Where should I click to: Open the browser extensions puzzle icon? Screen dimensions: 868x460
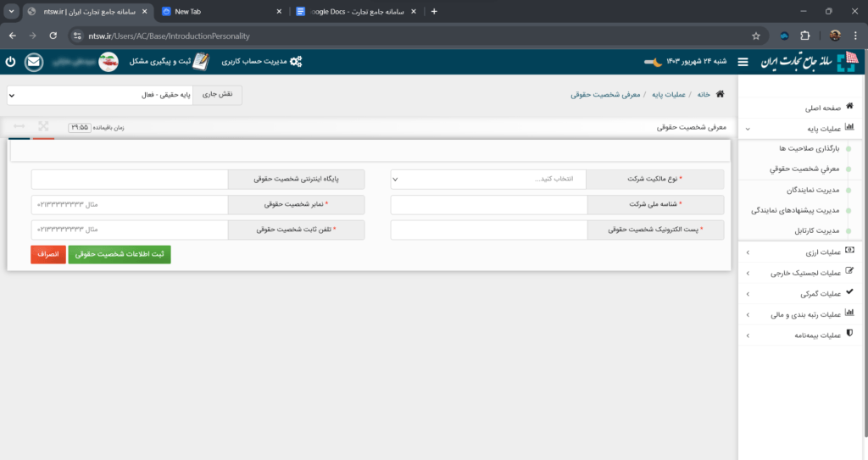(x=805, y=36)
